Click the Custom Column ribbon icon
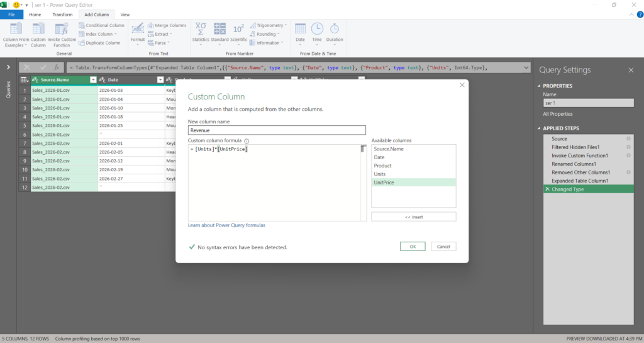Image resolution: width=644 pixels, height=343 pixels. (x=38, y=30)
